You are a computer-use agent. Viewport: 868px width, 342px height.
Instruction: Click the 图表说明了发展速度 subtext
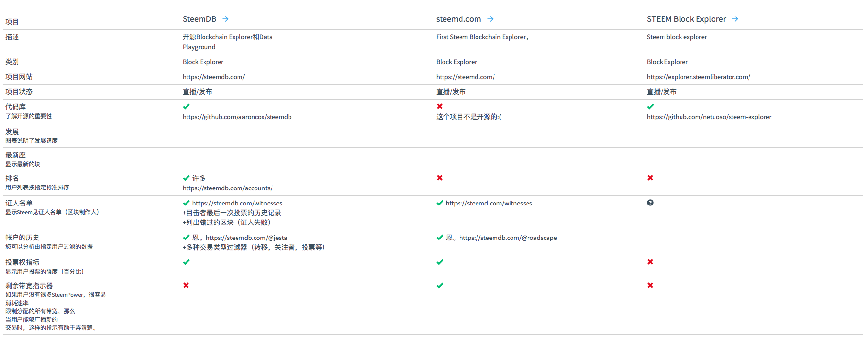[32, 141]
